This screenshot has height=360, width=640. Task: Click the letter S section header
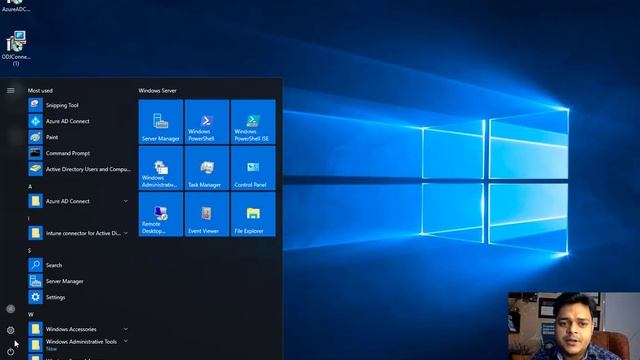point(30,250)
